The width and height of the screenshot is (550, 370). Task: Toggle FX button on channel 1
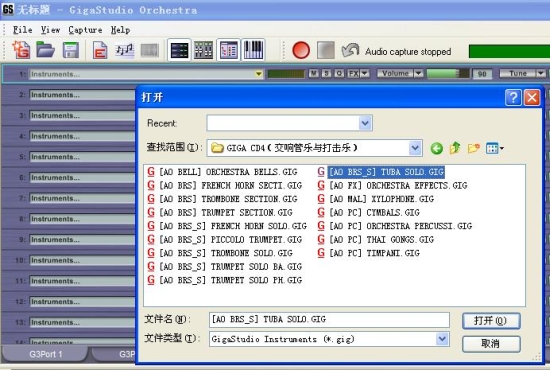click(354, 73)
